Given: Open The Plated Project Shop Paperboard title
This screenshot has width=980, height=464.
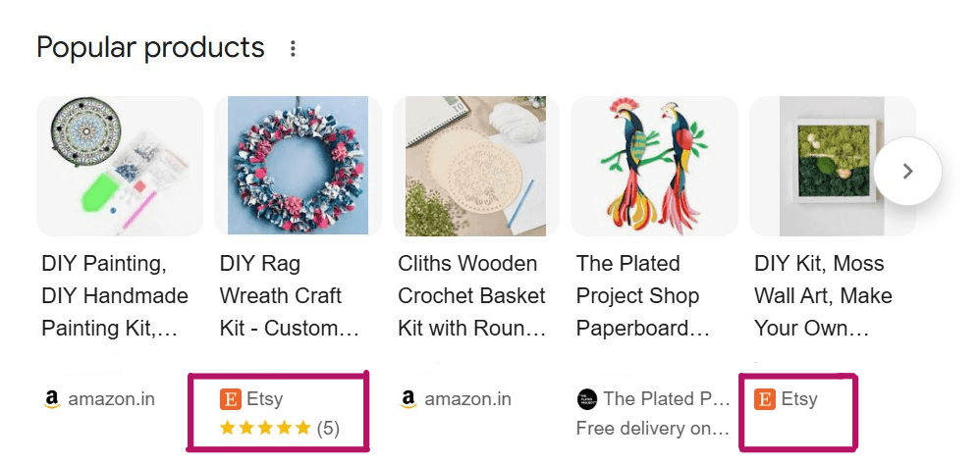Looking at the screenshot, I should coord(643,295).
